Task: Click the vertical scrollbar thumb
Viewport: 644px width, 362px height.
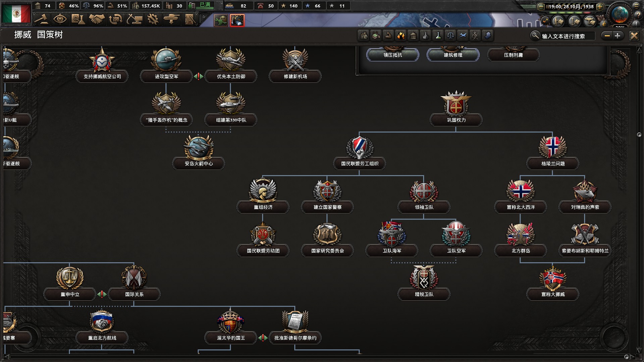Action: [x=639, y=135]
